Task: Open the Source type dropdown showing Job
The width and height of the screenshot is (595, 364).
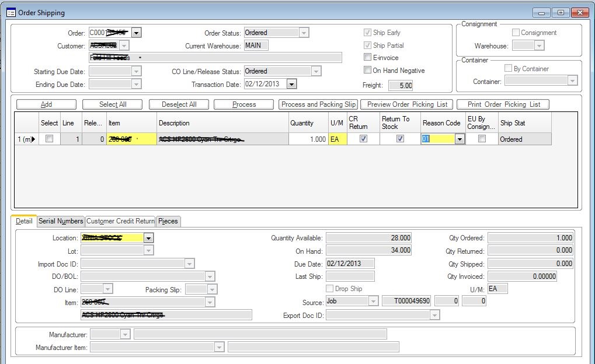Action: tap(373, 301)
